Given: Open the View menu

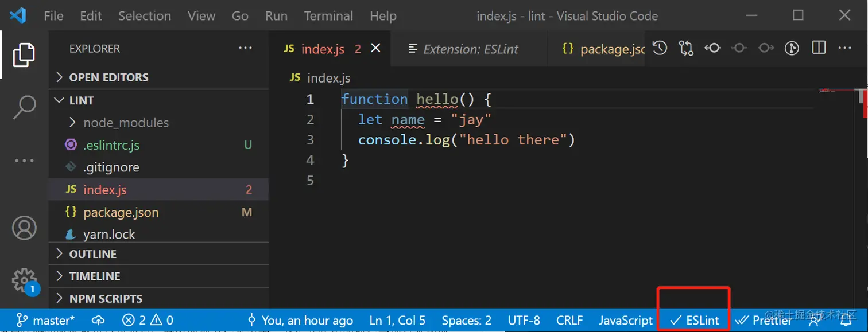Looking at the screenshot, I should 201,16.
